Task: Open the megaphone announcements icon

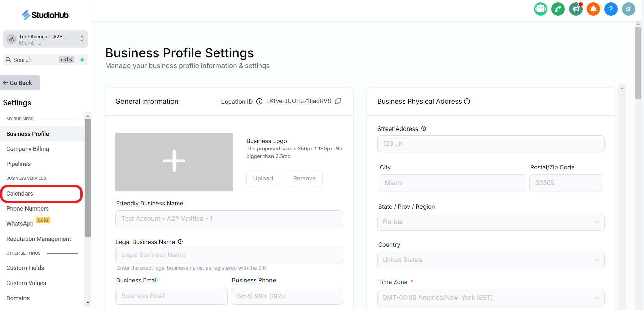Action: coord(576,9)
